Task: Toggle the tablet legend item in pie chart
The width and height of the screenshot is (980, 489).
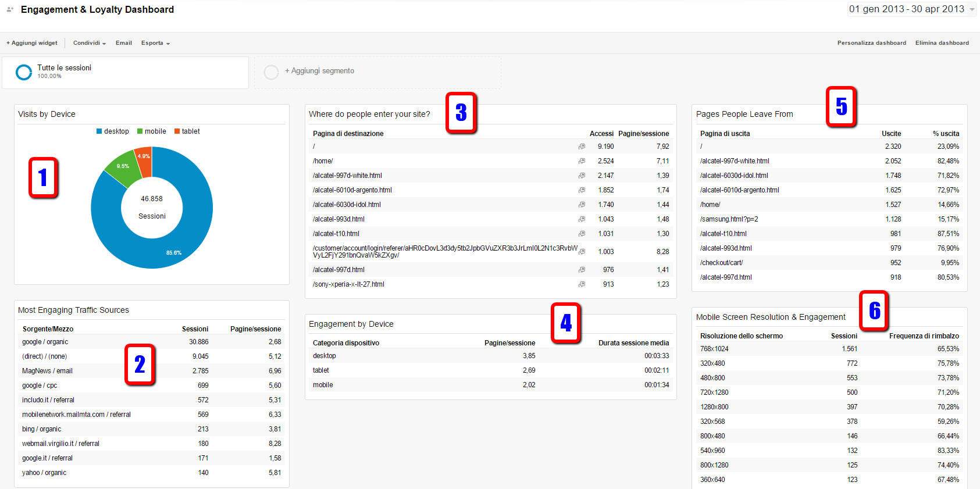Action: pyautogui.click(x=187, y=131)
